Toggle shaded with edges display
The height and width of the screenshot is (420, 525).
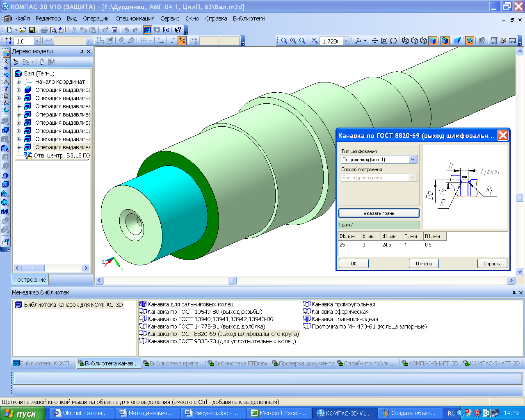coord(445,41)
